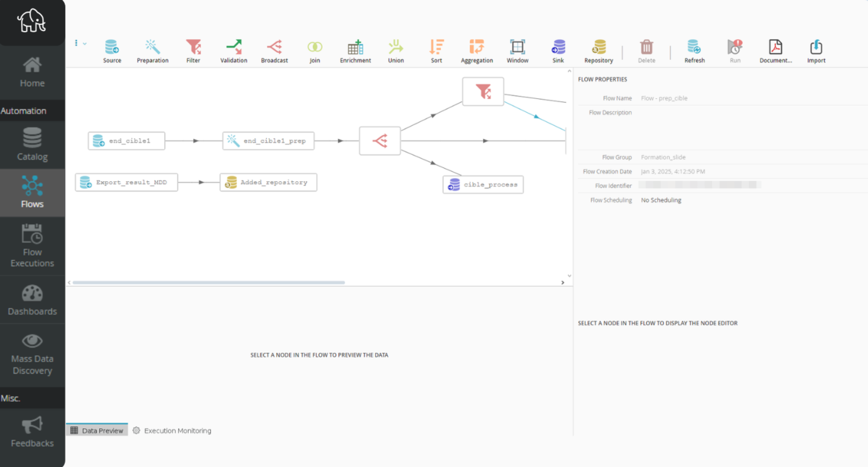The height and width of the screenshot is (467, 868).
Task: Open Flow Executions page
Action: 32,246
